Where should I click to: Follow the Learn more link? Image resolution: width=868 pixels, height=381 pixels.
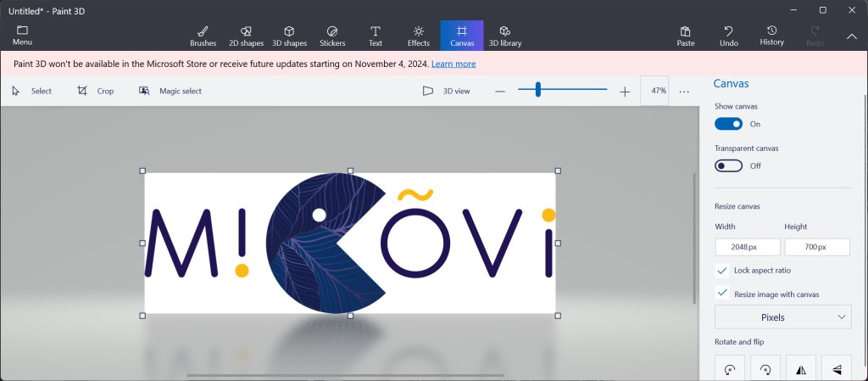pos(453,64)
